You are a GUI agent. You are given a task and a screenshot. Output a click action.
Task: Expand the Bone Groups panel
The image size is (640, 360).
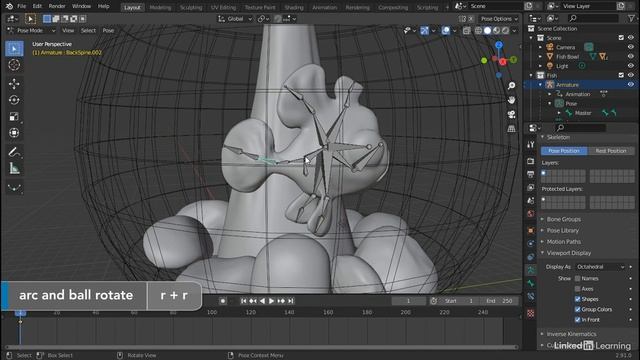(563, 219)
